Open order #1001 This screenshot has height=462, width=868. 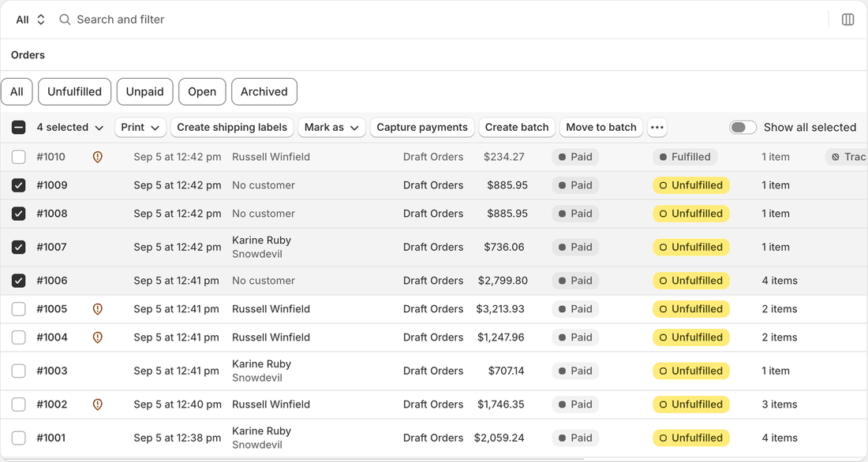(x=51, y=438)
